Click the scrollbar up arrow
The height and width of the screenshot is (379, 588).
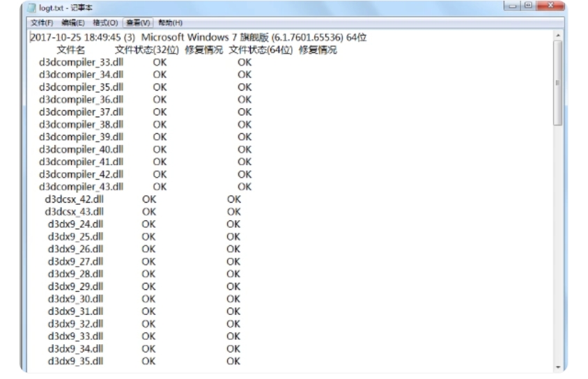click(x=557, y=34)
